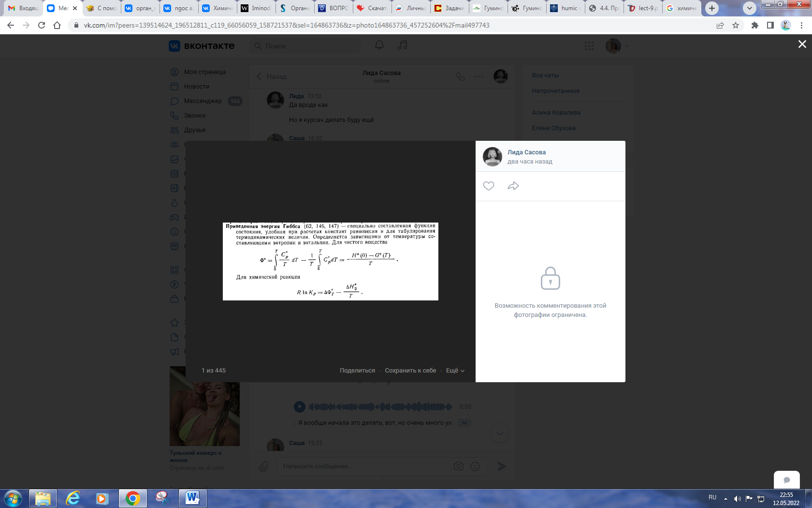Open Chrome three-dots menu

[801, 25]
